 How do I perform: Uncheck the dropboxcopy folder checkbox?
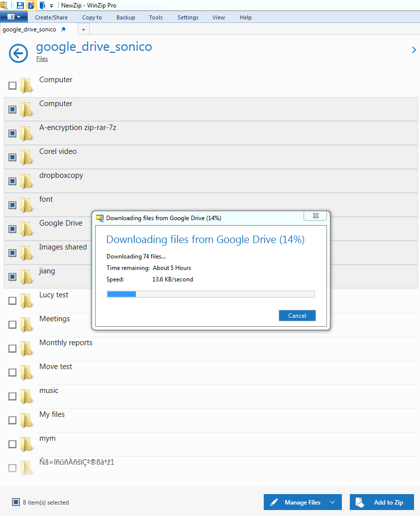[x=12, y=181]
